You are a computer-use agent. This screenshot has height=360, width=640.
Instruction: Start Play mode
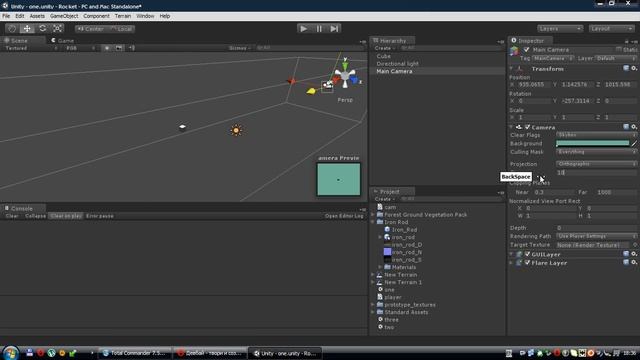pos(303,29)
